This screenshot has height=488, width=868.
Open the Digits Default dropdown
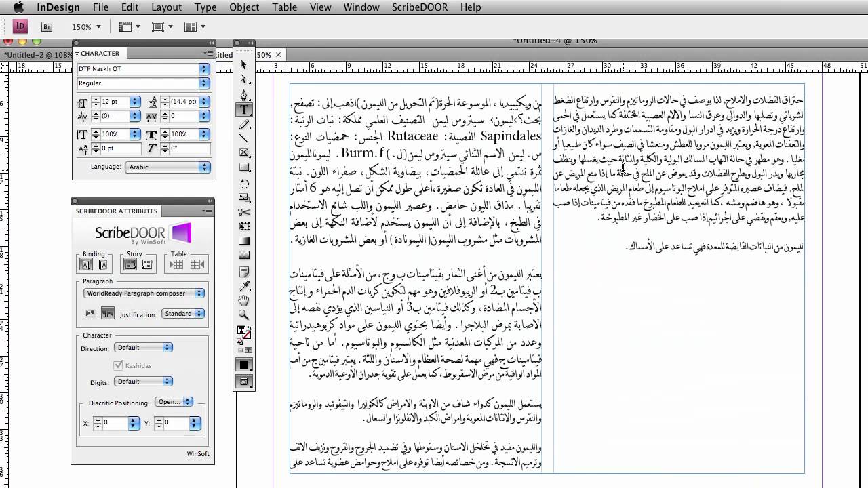point(143,382)
